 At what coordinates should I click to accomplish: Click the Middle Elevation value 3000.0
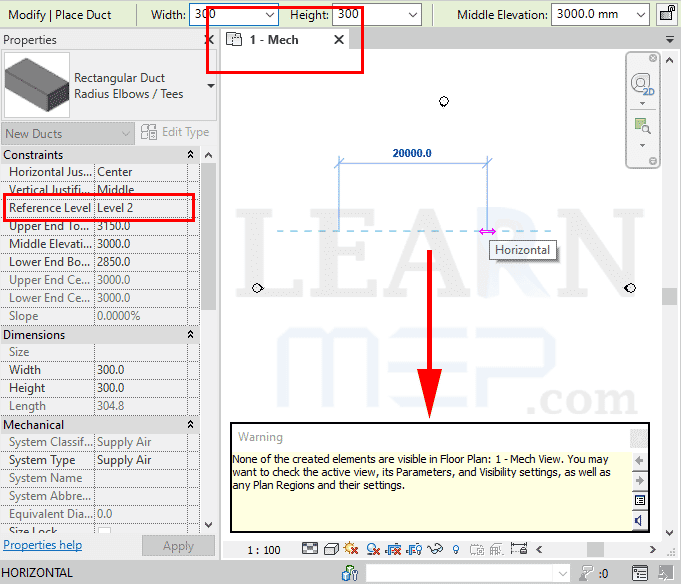[x=141, y=244]
